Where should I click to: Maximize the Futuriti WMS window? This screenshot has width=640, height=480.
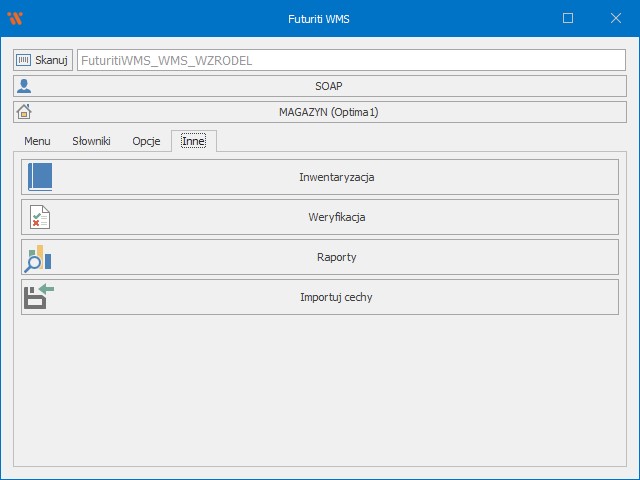[x=568, y=18]
